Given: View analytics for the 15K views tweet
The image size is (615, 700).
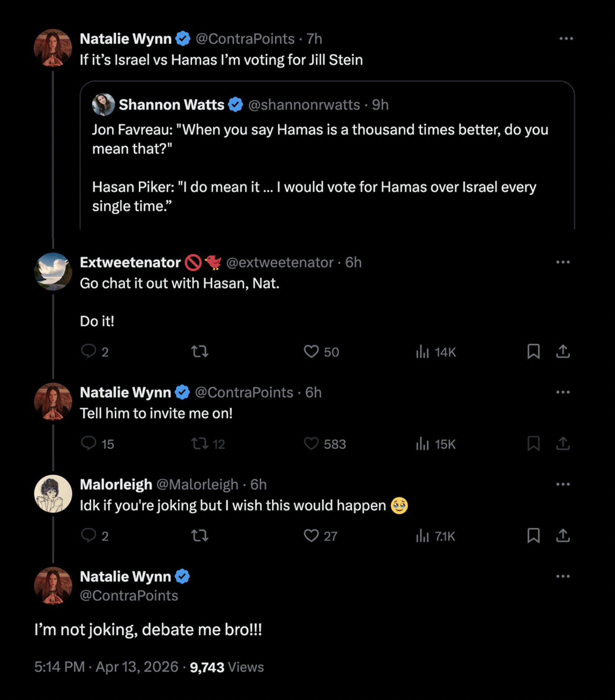Looking at the screenshot, I should [423, 444].
